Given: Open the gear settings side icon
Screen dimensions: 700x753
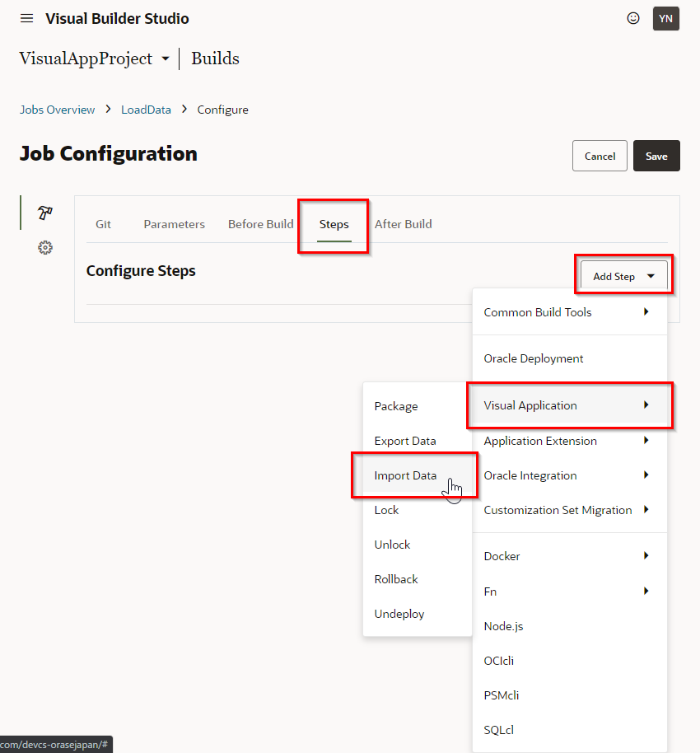Looking at the screenshot, I should [x=45, y=247].
